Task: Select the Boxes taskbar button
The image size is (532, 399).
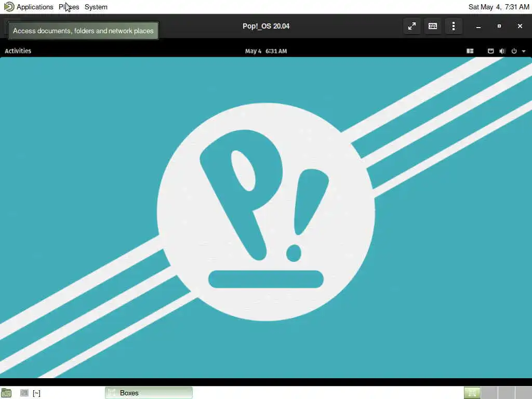Action: [x=149, y=393]
